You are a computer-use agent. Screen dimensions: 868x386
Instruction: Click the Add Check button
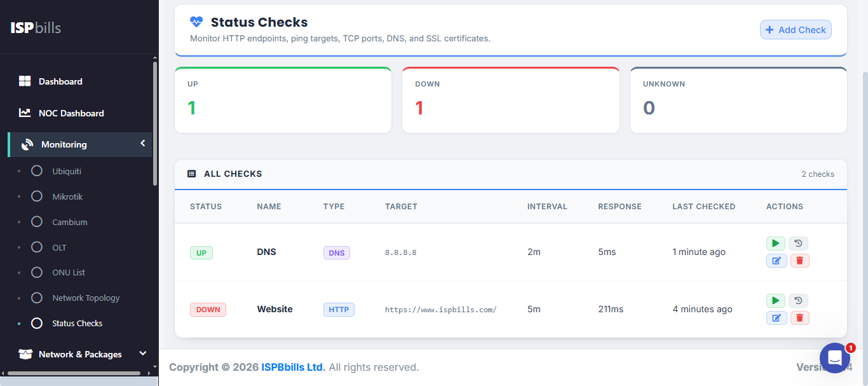click(x=796, y=29)
